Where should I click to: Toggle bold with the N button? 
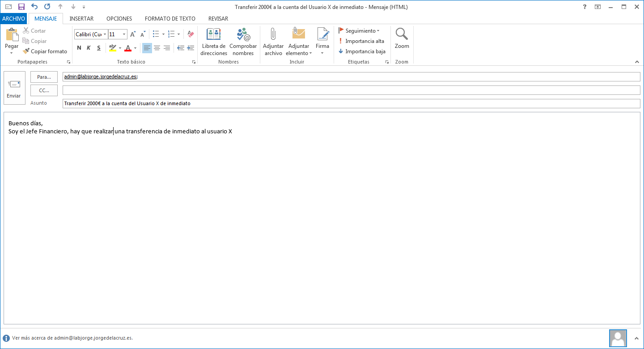(x=79, y=48)
